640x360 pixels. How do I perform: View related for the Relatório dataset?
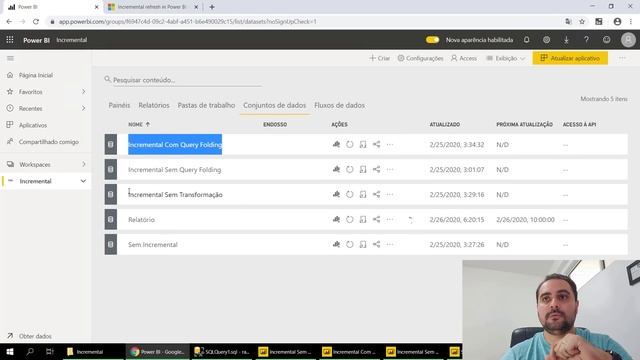(x=376, y=220)
